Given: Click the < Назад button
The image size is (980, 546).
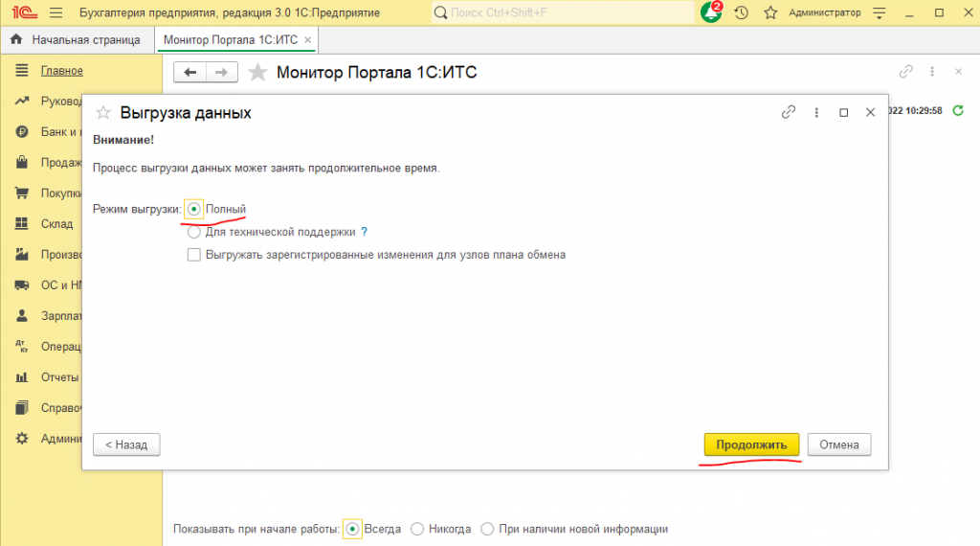Looking at the screenshot, I should click(x=126, y=444).
